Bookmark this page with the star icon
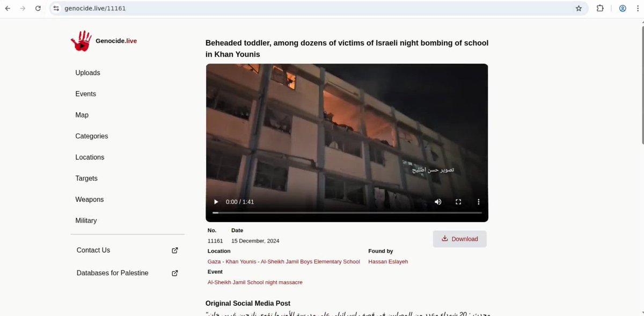The image size is (644, 316). click(x=579, y=9)
